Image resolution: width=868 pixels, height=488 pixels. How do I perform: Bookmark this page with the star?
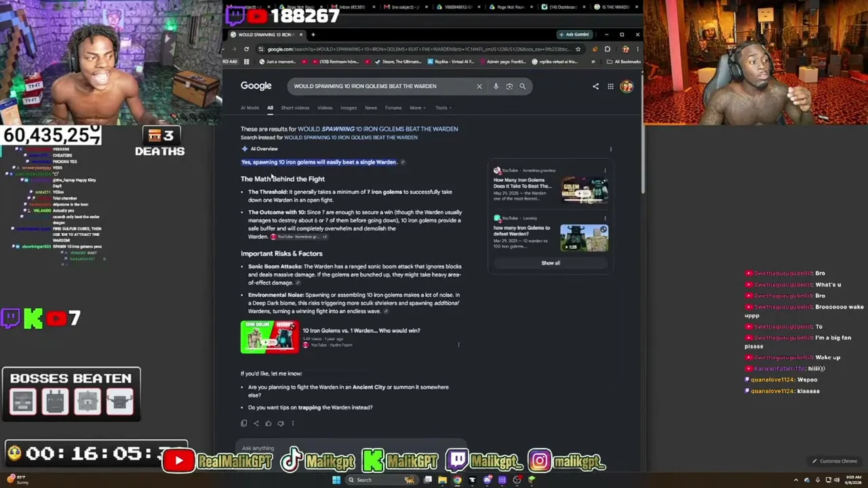[578, 49]
